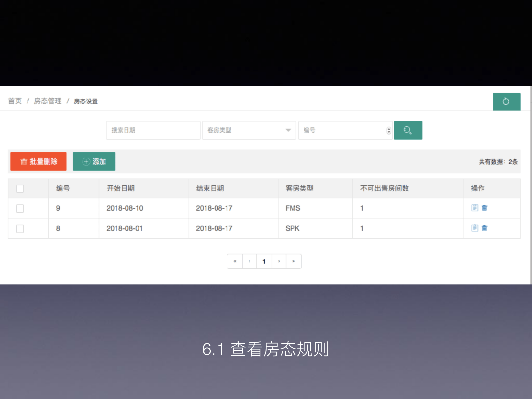This screenshot has width=532, height=399.
Task: Click the 搜索日期 input field
Action: 153,130
